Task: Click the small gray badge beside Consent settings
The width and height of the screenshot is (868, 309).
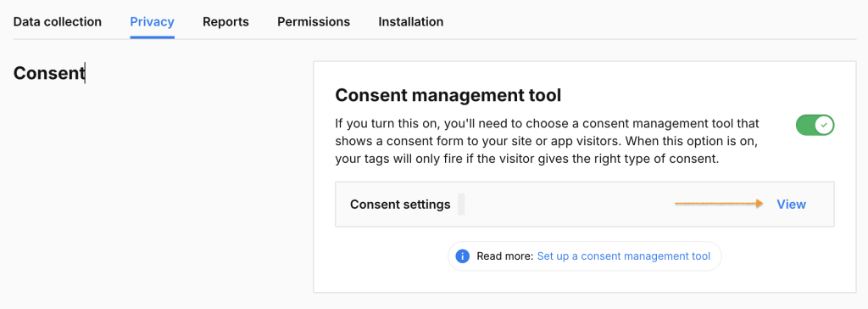Action: point(461,204)
